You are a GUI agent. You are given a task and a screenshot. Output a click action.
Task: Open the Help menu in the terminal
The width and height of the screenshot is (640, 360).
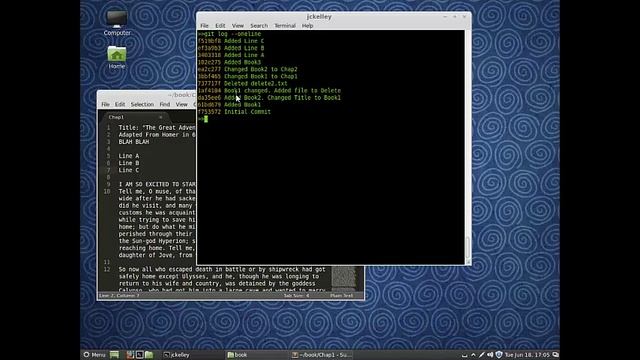tap(307, 26)
